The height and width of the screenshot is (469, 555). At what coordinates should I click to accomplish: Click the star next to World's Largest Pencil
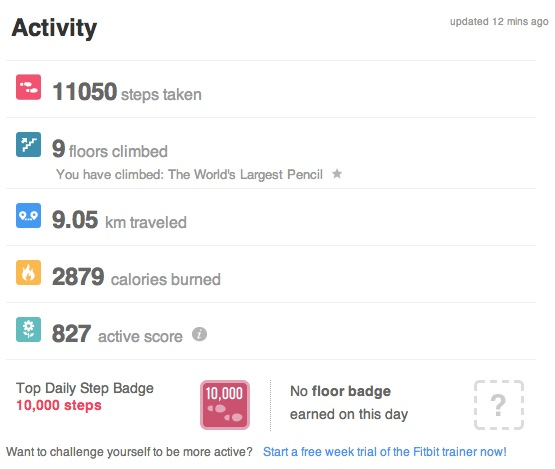[x=337, y=174]
